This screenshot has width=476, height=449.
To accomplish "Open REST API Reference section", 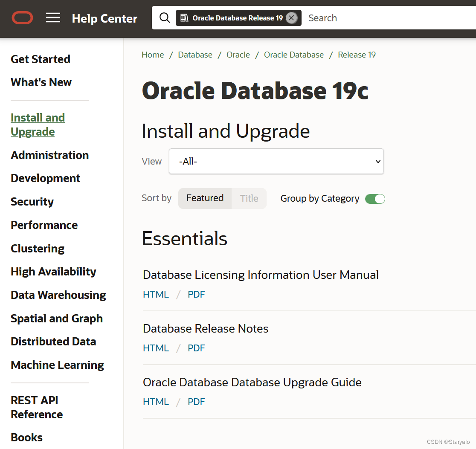I will click(x=37, y=407).
